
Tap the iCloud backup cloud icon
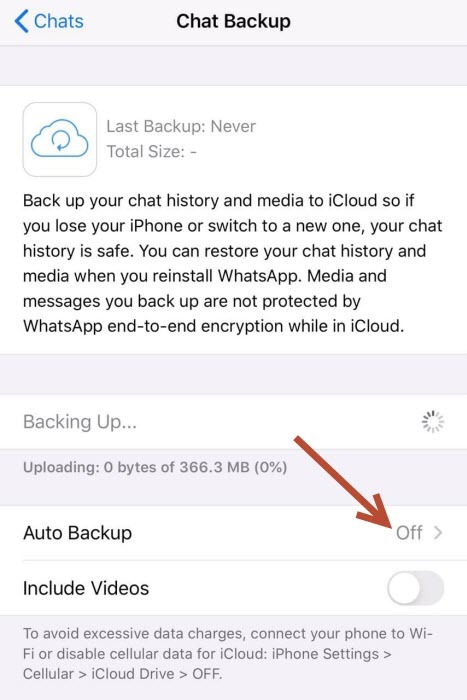pos(60,140)
